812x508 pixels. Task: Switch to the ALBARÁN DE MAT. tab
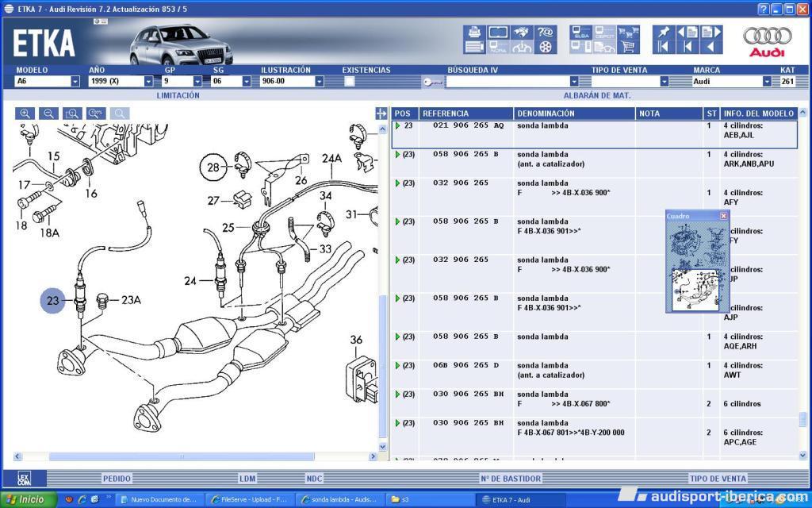point(596,95)
